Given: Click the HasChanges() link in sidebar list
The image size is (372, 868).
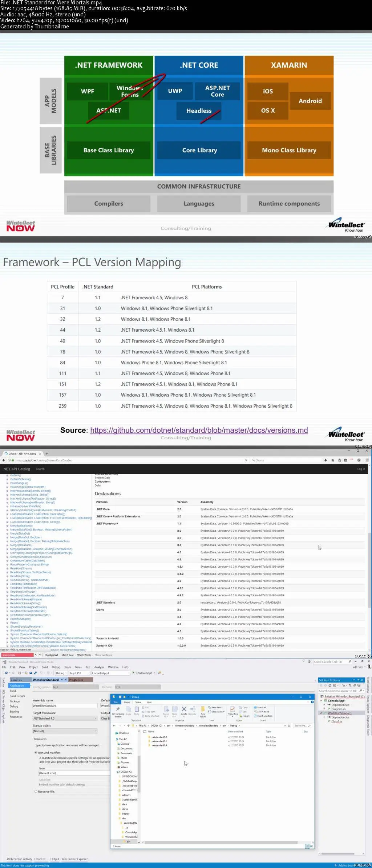Looking at the screenshot, I should [x=19, y=483].
